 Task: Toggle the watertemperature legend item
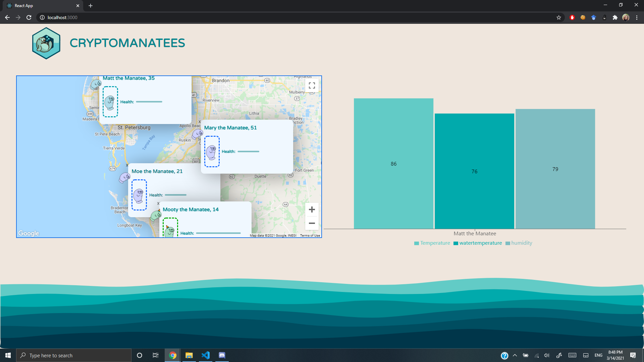pos(478,243)
